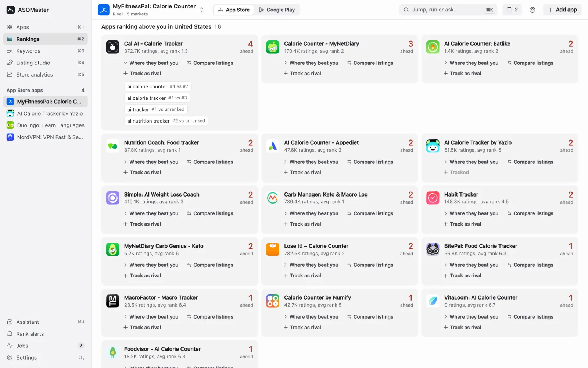Click the ai nutrition tracker keyword chip
Image resolution: width=588 pixels, height=368 pixels.
click(166, 121)
